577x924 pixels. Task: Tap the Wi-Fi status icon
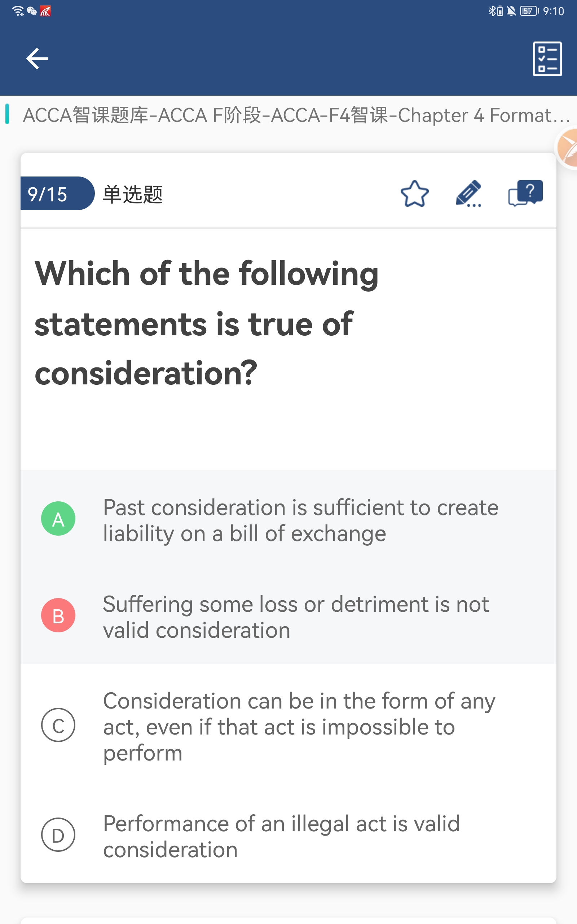coord(18,11)
